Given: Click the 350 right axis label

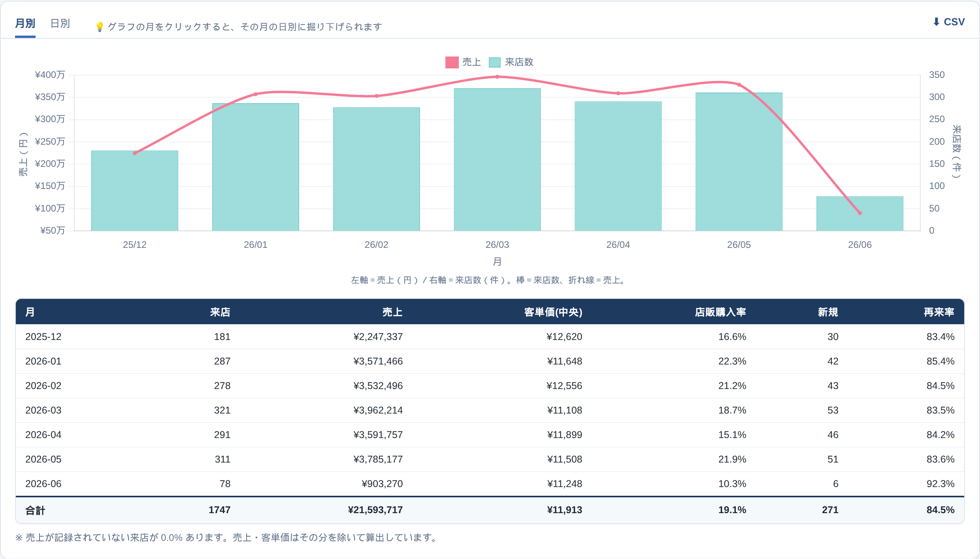Looking at the screenshot, I should 937,75.
